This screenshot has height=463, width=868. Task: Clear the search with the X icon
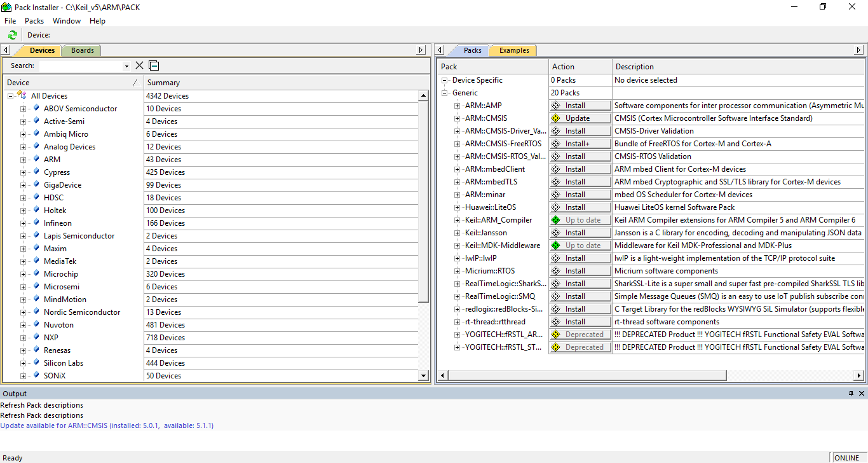(140, 66)
